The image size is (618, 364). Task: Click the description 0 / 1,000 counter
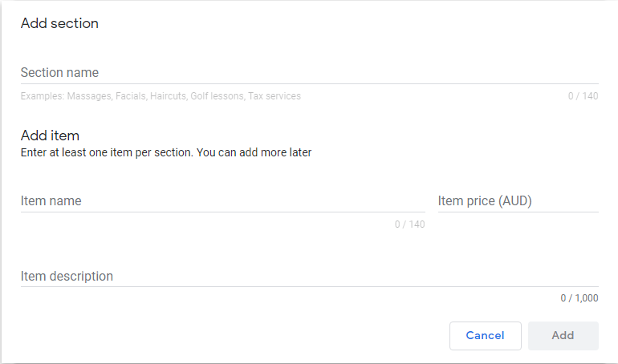(x=579, y=298)
